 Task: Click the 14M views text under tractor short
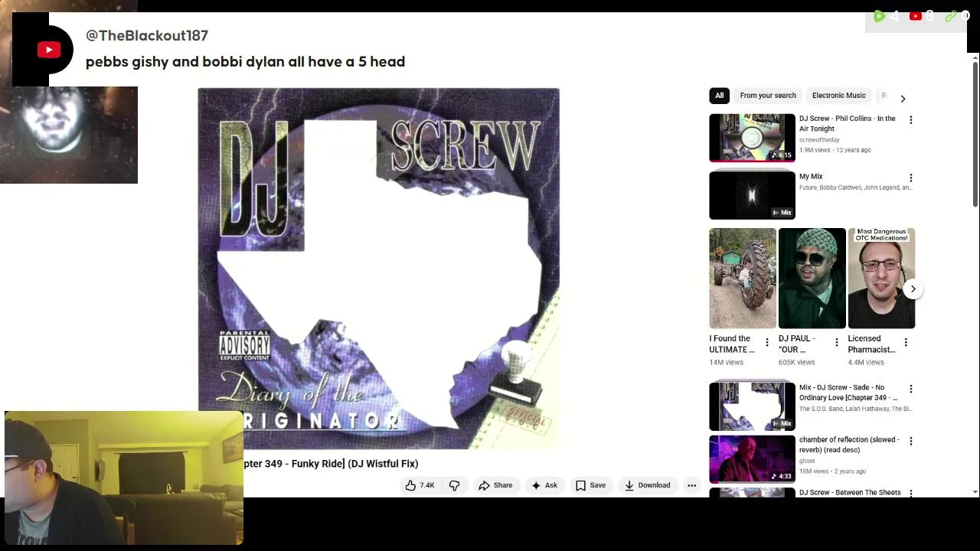point(726,362)
